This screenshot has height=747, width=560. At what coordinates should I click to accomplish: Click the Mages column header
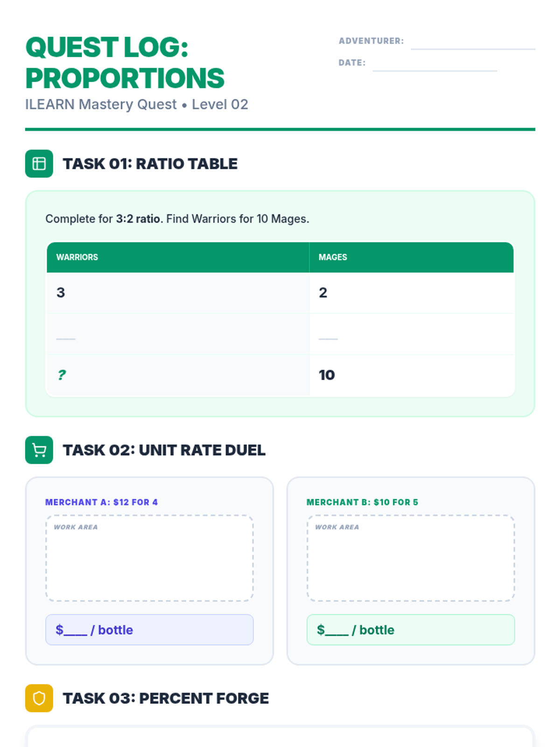411,257
